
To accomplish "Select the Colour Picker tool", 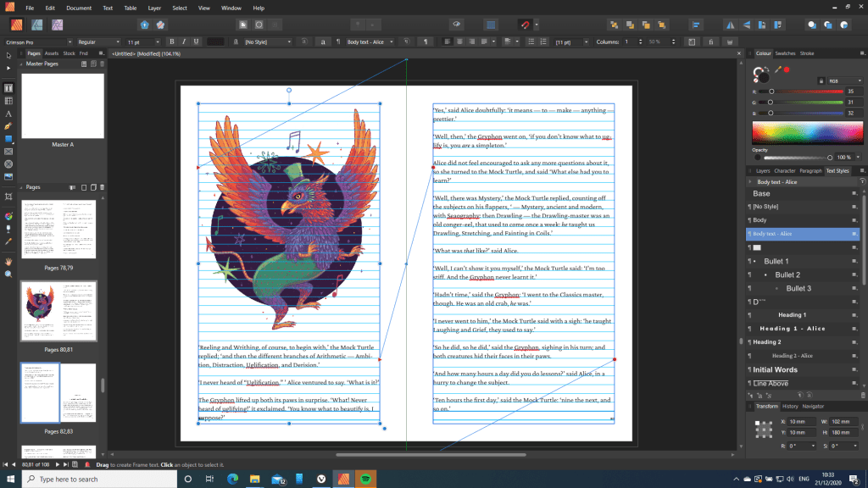I will 8,241.
